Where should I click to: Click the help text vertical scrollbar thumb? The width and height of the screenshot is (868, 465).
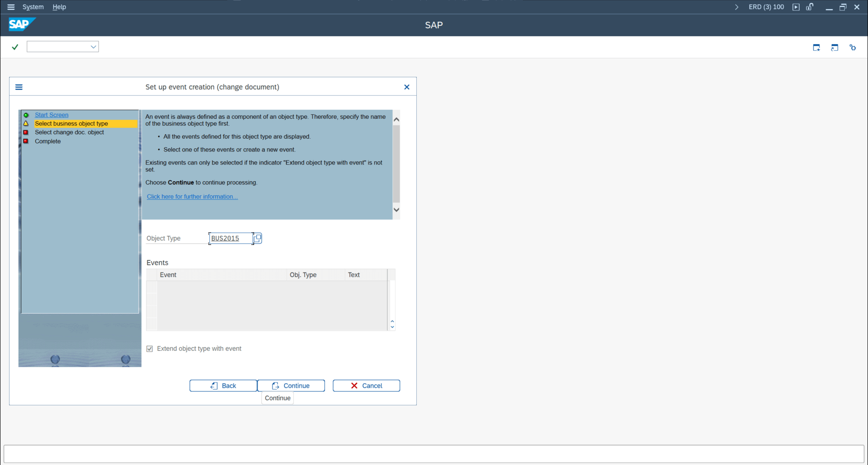click(396, 163)
